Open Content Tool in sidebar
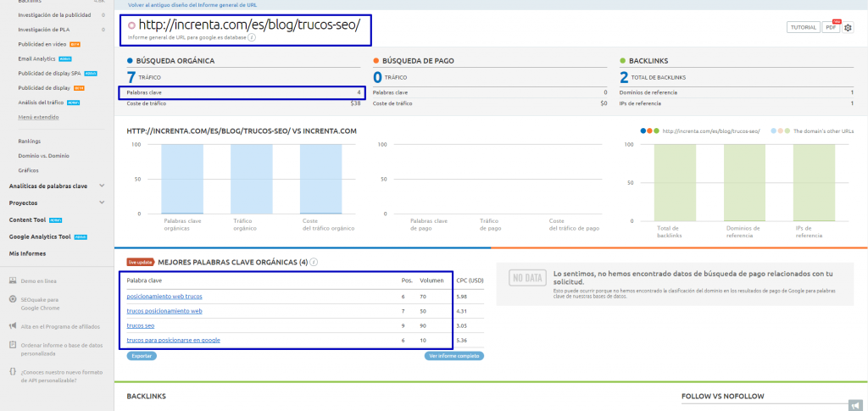 (27, 219)
